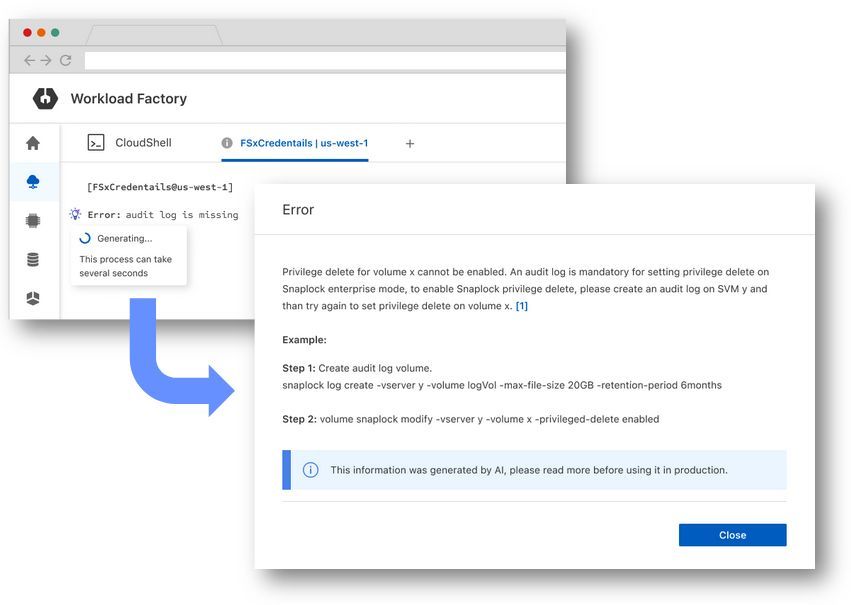The width and height of the screenshot is (851, 605).
Task: Switch to the CloudShell tab
Action: 130,143
